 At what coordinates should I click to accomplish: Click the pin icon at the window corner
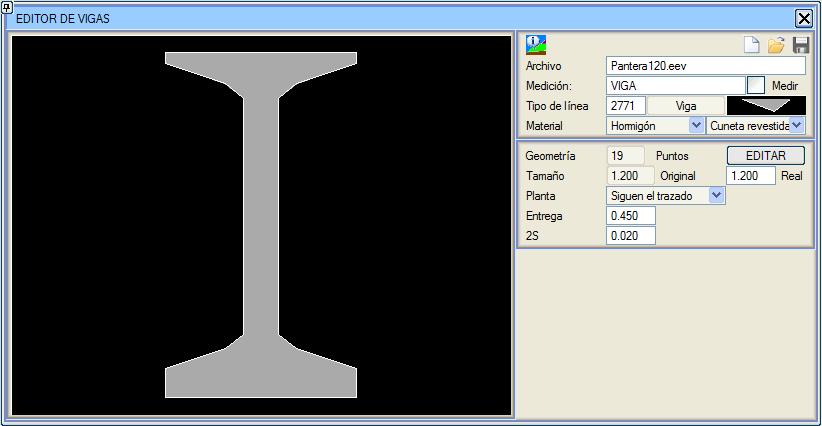point(7,7)
